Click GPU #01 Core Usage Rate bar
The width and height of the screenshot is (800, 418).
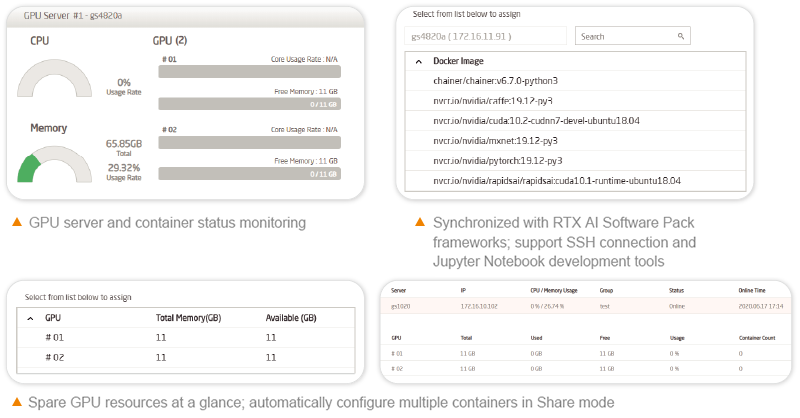coord(248,73)
